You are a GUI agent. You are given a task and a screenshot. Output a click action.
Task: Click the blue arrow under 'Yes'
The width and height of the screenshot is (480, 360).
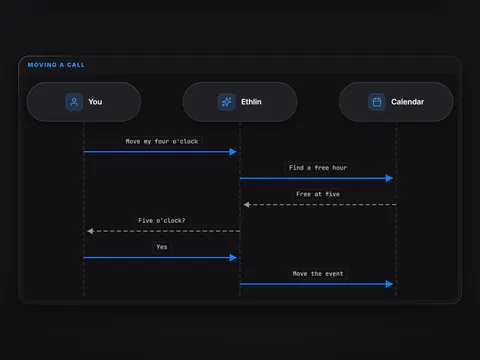160,257
